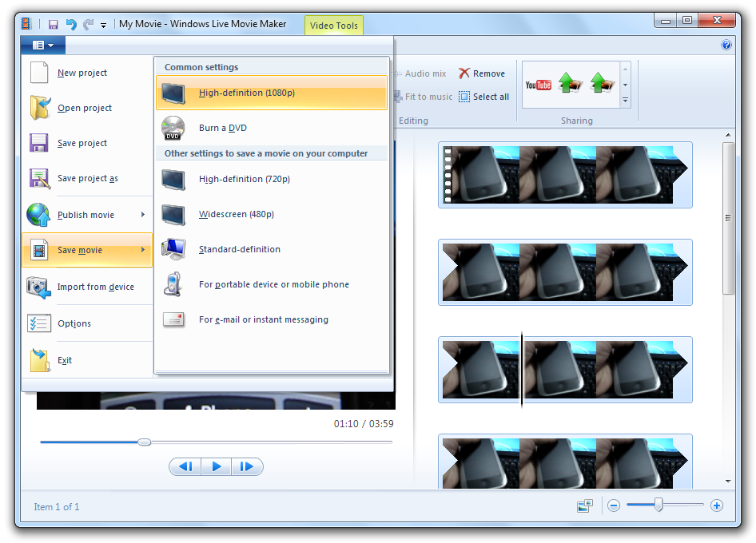Viewport: 756px width, 543px height.
Task: Select the fourth clip row at the bottom
Action: tap(565, 461)
